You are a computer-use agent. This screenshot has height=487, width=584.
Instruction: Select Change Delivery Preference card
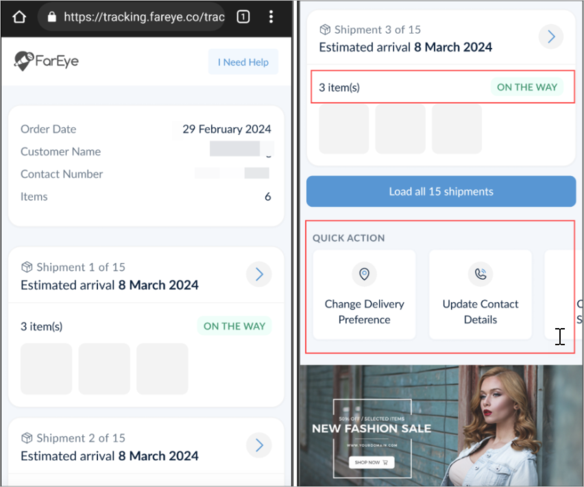pyautogui.click(x=364, y=295)
